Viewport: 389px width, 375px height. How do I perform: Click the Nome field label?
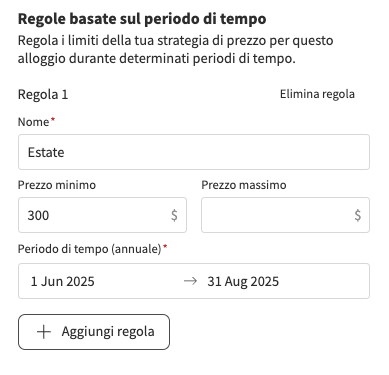point(33,122)
